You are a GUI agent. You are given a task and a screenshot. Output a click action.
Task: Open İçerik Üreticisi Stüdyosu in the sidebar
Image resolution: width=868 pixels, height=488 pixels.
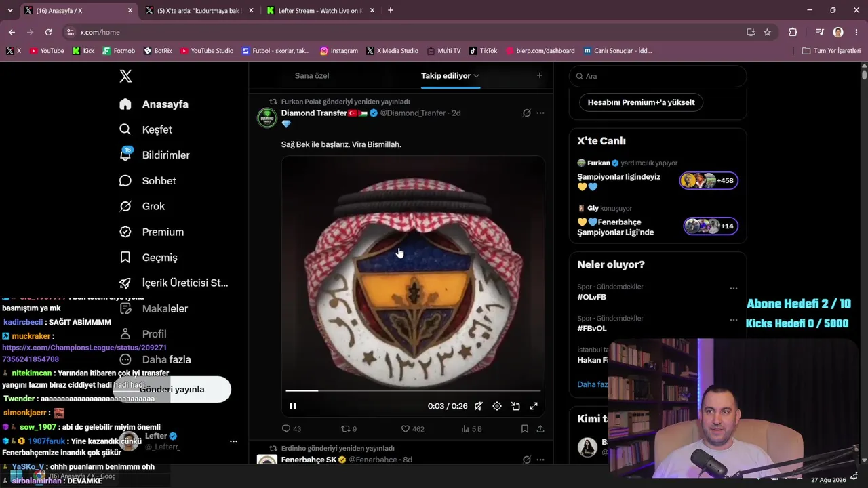(174, 283)
